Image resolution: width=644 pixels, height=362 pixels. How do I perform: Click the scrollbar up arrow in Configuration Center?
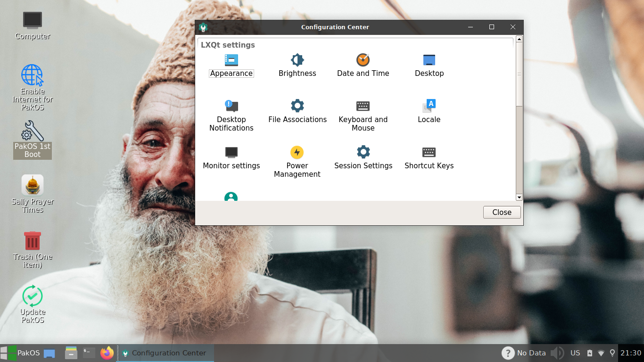pos(519,39)
